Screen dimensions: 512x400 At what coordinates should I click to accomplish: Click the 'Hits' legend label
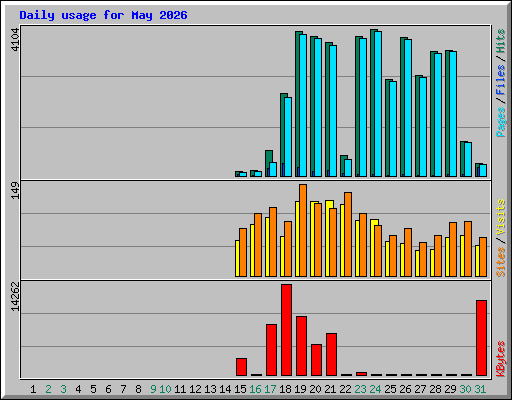click(501, 41)
